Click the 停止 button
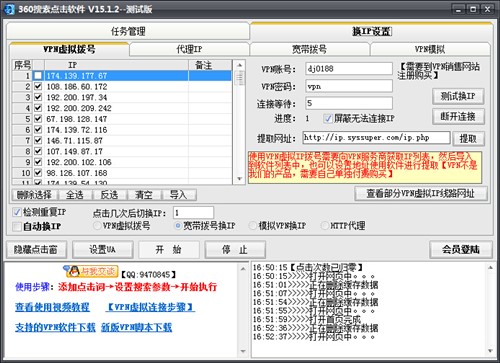 [235, 249]
